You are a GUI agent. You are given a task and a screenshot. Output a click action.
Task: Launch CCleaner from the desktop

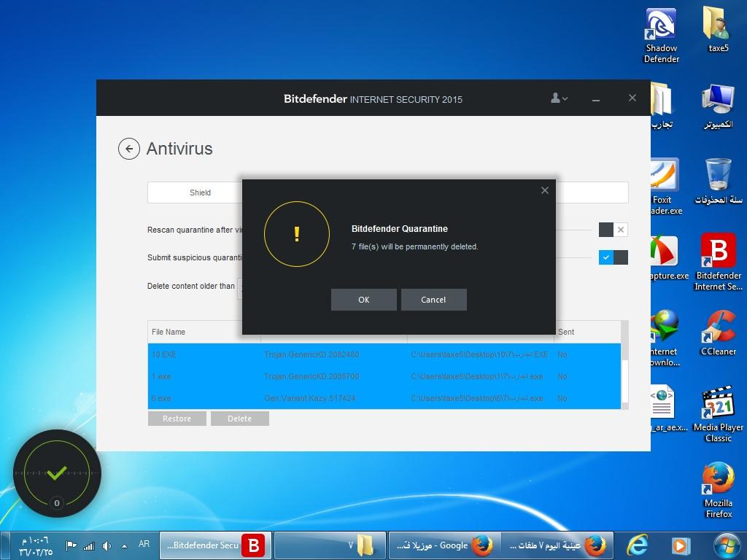coord(718,332)
